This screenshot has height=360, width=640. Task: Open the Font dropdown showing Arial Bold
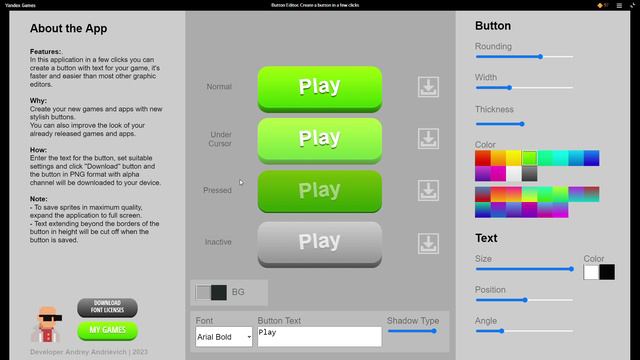224,337
